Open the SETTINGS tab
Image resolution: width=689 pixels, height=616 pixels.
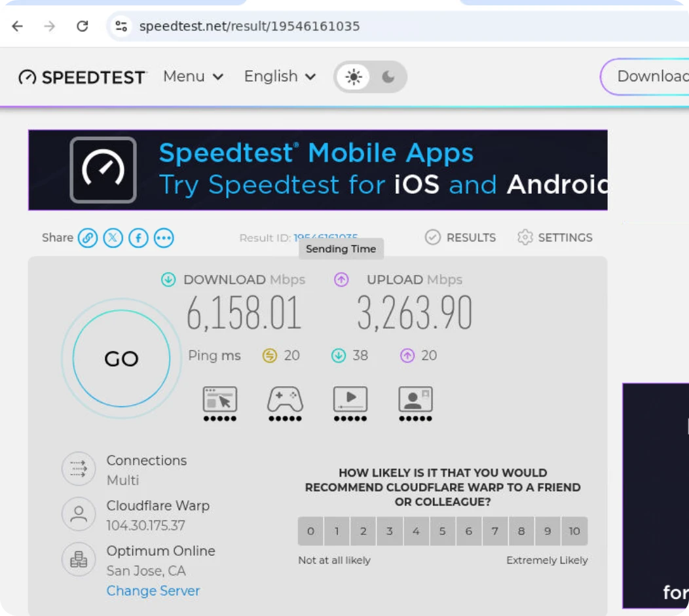coord(555,238)
